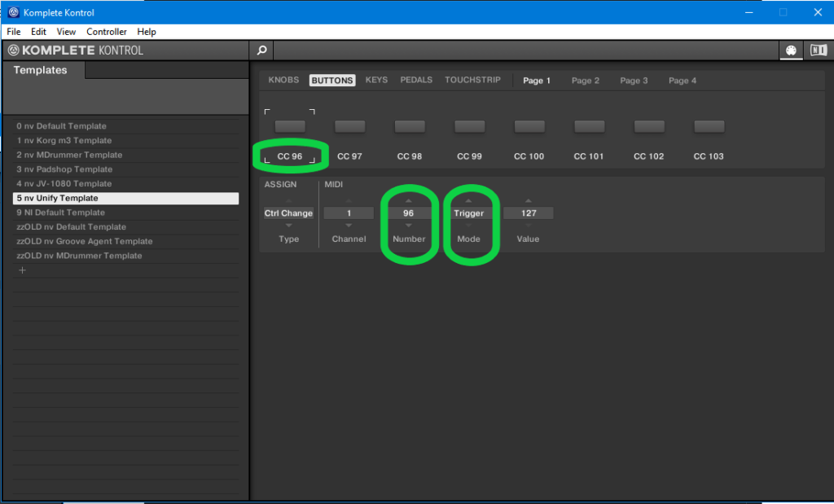Select 2 nv MDrummer Template
Viewport: 834px width, 504px height.
tap(125, 155)
